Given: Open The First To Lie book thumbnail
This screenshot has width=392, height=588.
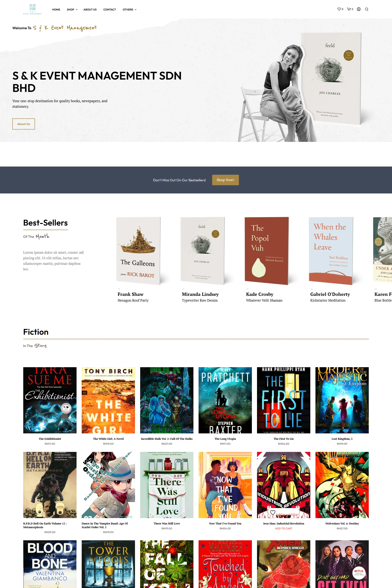Looking at the screenshot, I should (x=284, y=400).
